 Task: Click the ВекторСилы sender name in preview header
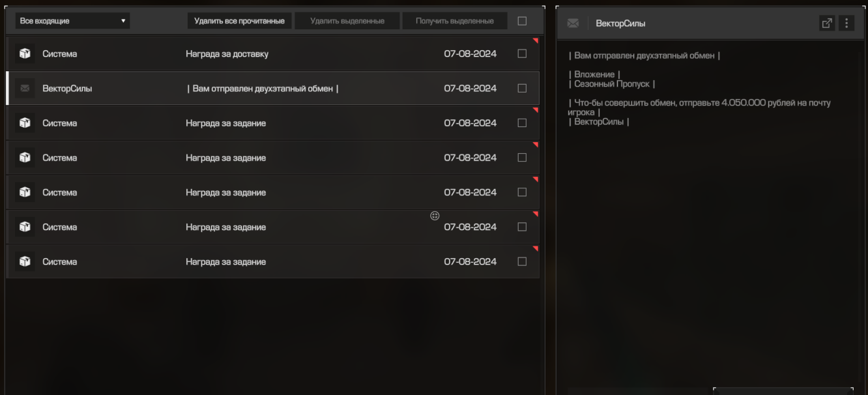620,23
